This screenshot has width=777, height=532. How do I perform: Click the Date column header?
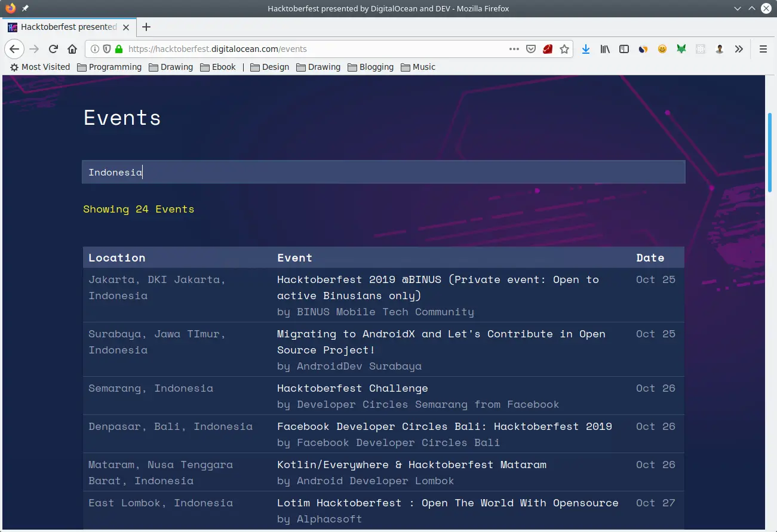[x=650, y=258]
